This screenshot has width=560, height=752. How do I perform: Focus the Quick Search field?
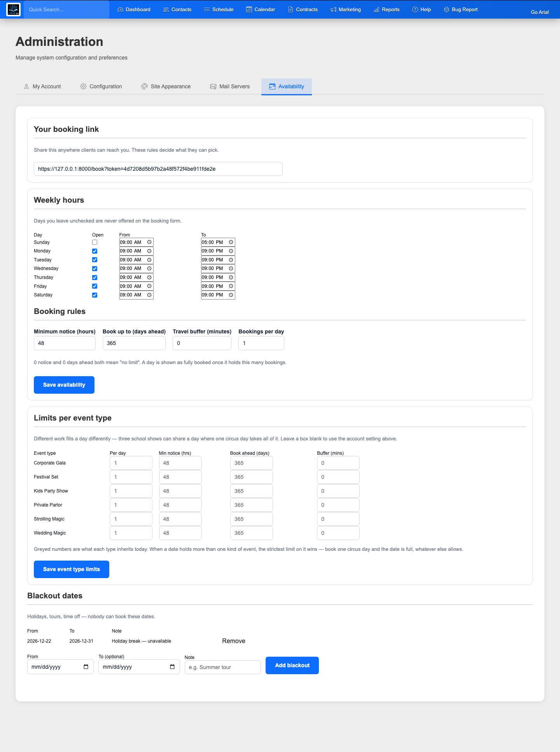pos(66,9)
